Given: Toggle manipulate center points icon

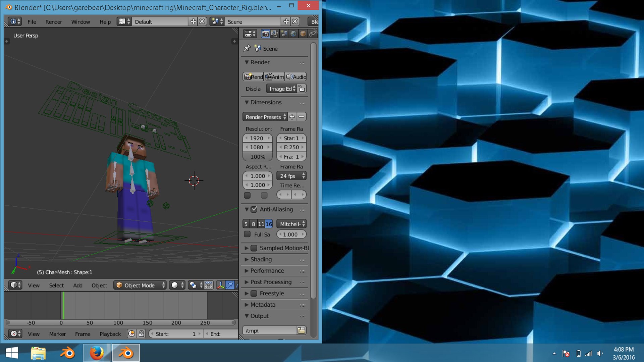Looking at the screenshot, I should pyautogui.click(x=209, y=285).
